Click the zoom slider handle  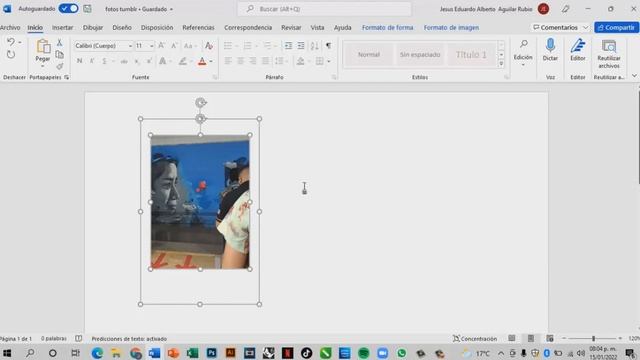[x=593, y=338]
